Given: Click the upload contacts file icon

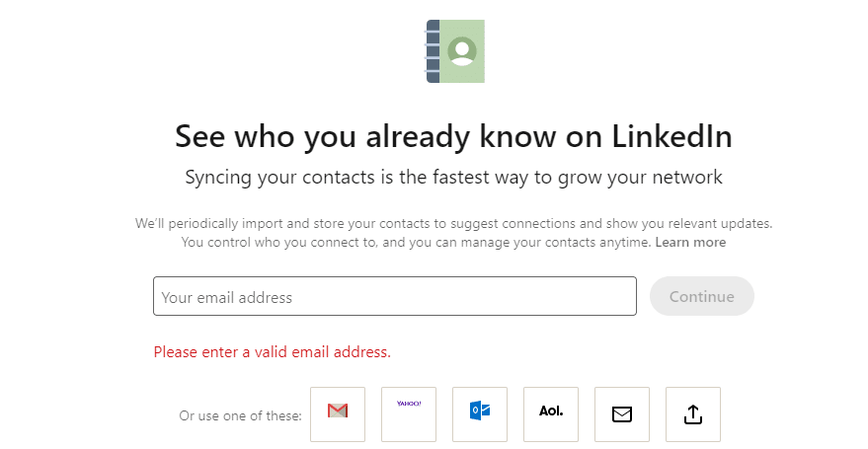Looking at the screenshot, I should click(x=693, y=414).
